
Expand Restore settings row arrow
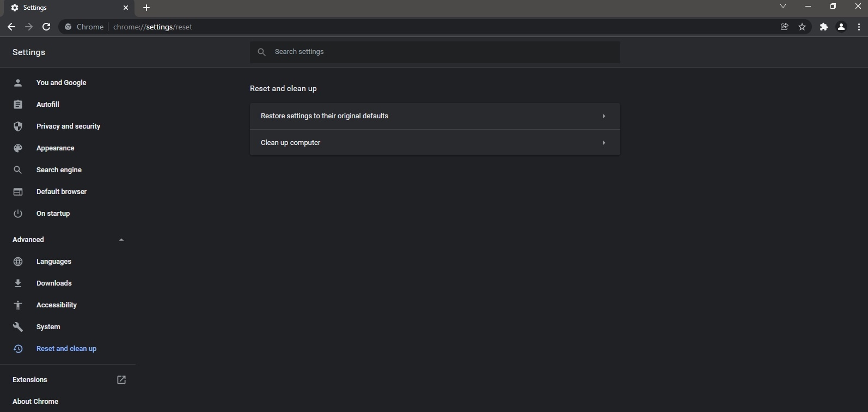[604, 116]
